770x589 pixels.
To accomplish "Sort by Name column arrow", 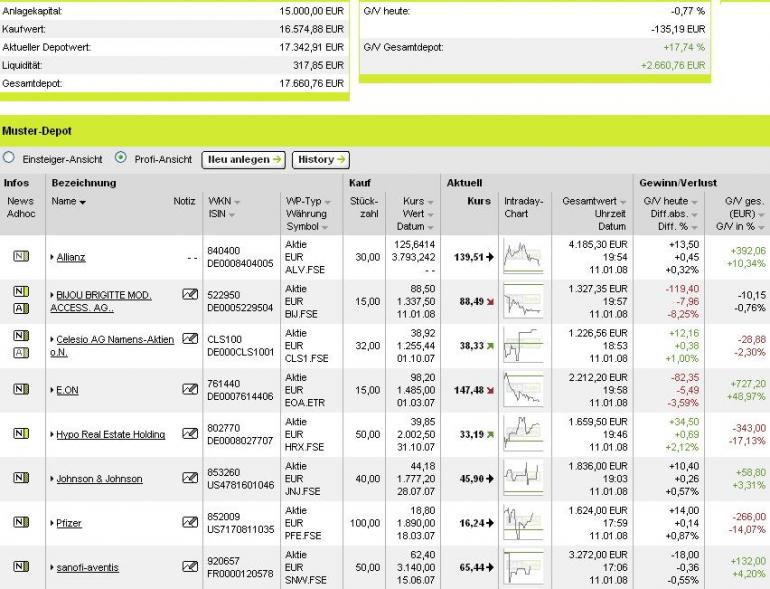I will (82, 202).
